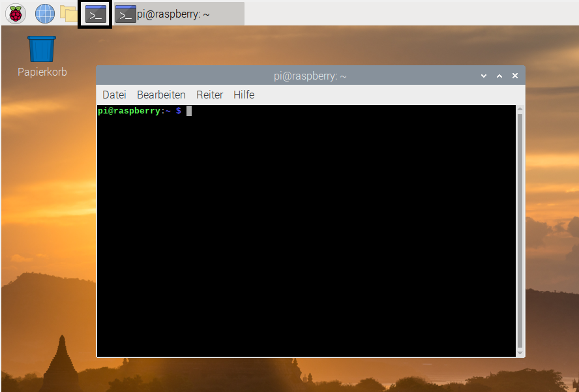Maximize the terminal window
Viewport: 579px width, 392px height.
499,76
